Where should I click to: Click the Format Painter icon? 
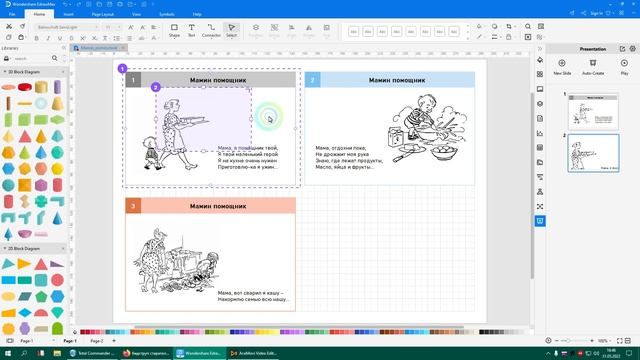pyautogui.click(x=22, y=27)
